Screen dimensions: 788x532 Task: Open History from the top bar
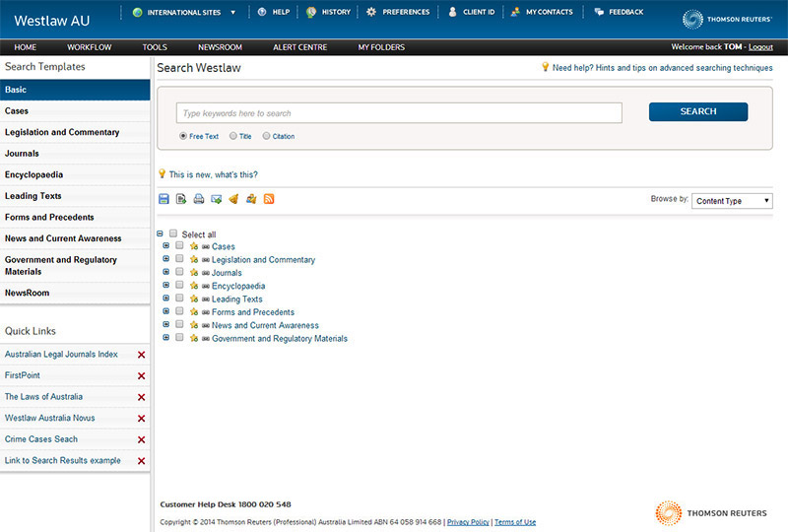[x=329, y=12]
